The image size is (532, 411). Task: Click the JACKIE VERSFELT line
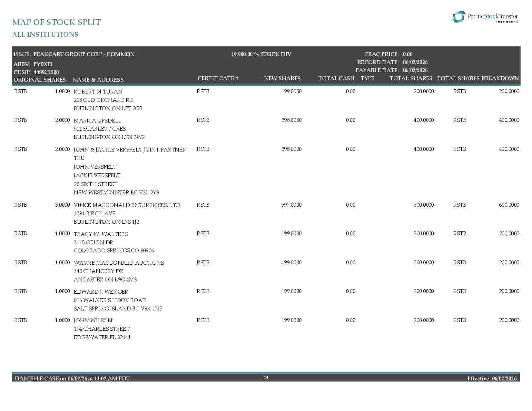coord(97,175)
